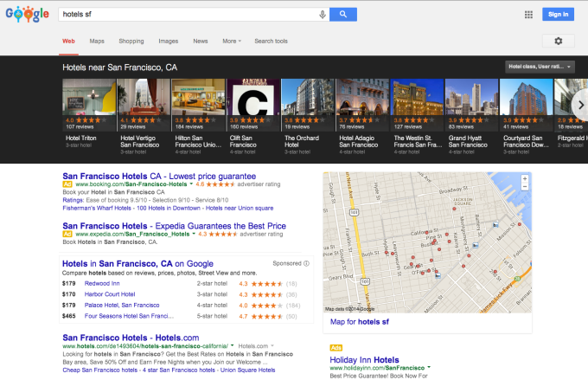The width and height of the screenshot is (588, 380).
Task: Expand the booking.com ad URL arrow
Action: pos(191,184)
